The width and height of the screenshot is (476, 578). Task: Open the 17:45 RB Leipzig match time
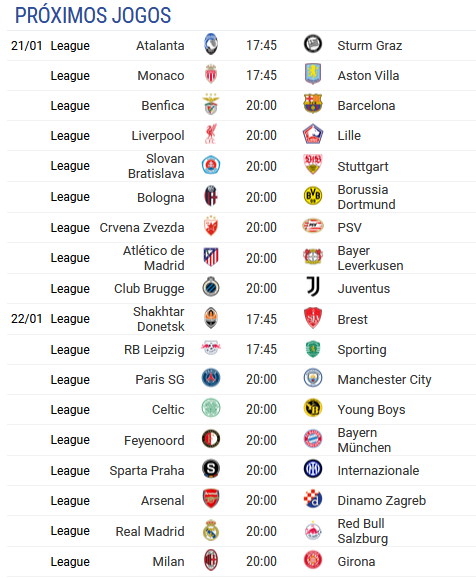pyautogui.click(x=261, y=349)
